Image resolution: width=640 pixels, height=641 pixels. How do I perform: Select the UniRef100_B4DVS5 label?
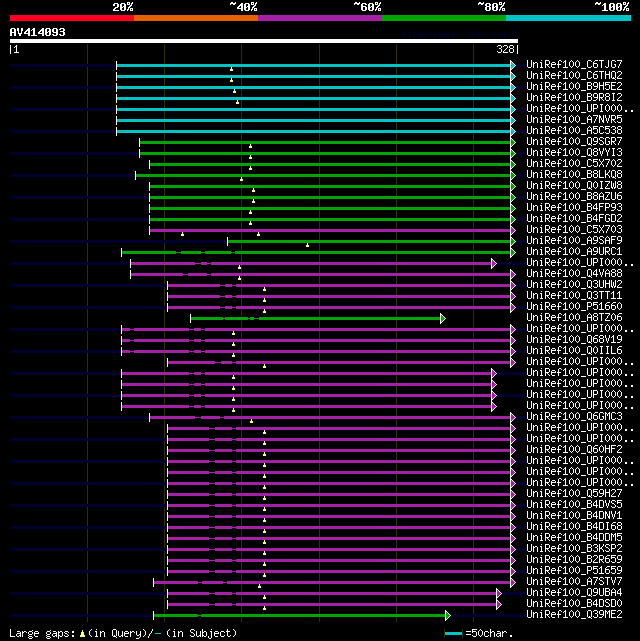pyautogui.click(x=574, y=504)
